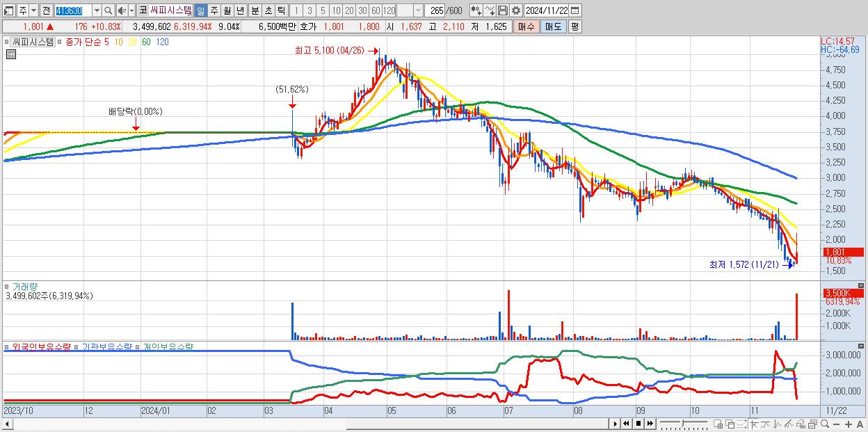Click the date field 2024/11/22
Image resolution: width=868 pixels, height=432 pixels.
pos(547,10)
